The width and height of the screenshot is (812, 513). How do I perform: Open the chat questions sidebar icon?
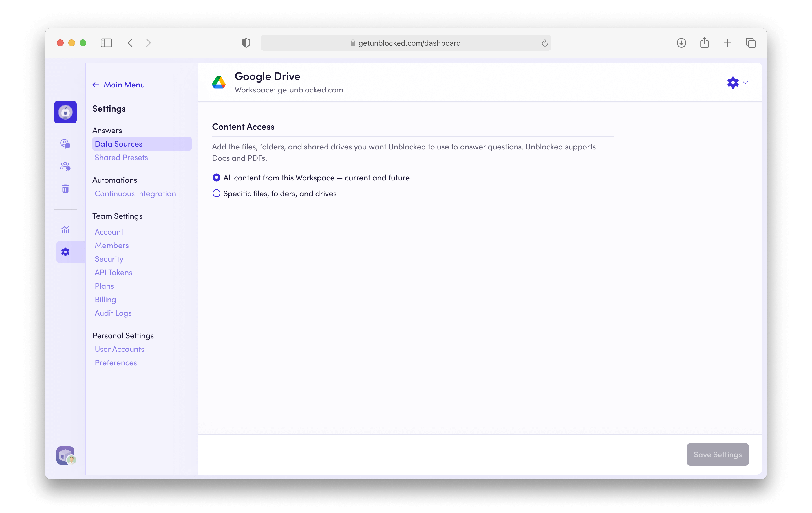click(65, 143)
